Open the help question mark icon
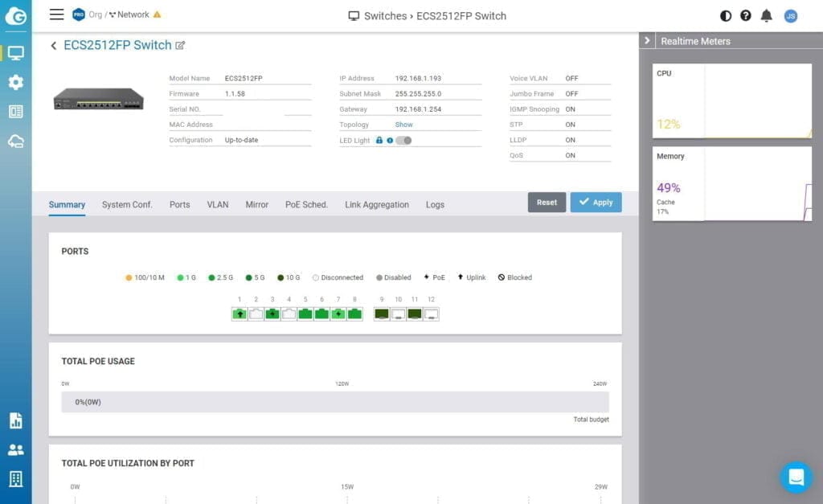The height and width of the screenshot is (504, 823). (x=746, y=15)
